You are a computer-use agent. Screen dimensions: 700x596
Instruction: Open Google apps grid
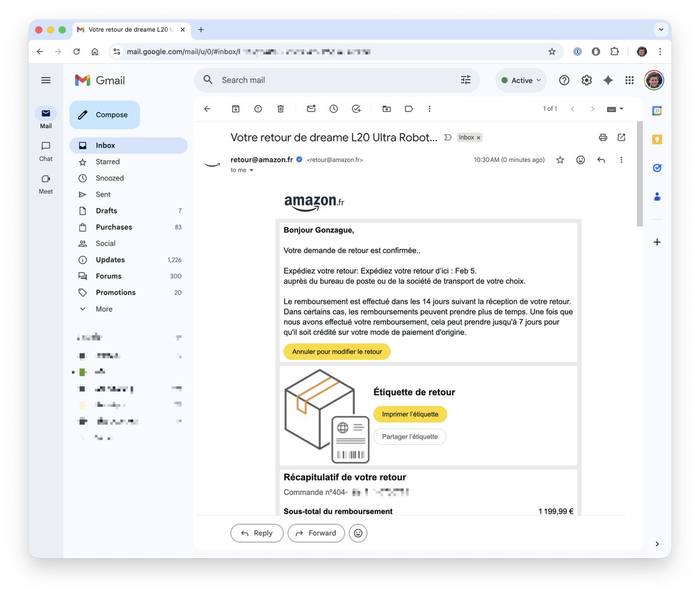point(629,81)
